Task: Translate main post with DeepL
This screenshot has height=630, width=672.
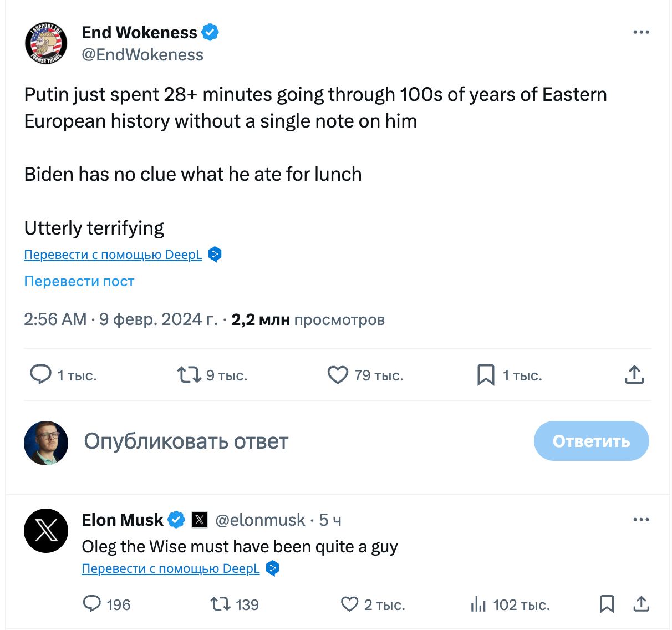Action: (x=113, y=255)
